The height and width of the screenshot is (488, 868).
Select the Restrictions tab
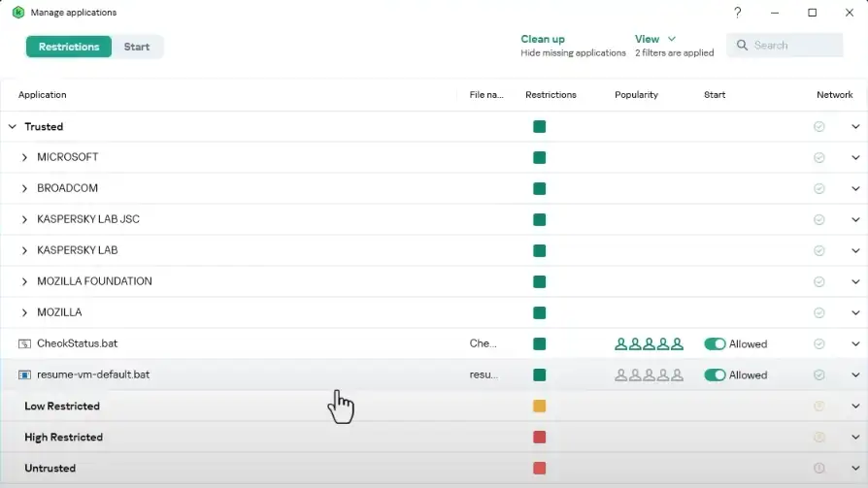(69, 47)
